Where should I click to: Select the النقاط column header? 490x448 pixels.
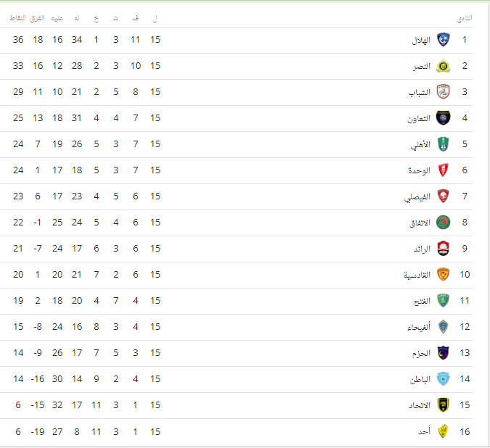pos(18,18)
